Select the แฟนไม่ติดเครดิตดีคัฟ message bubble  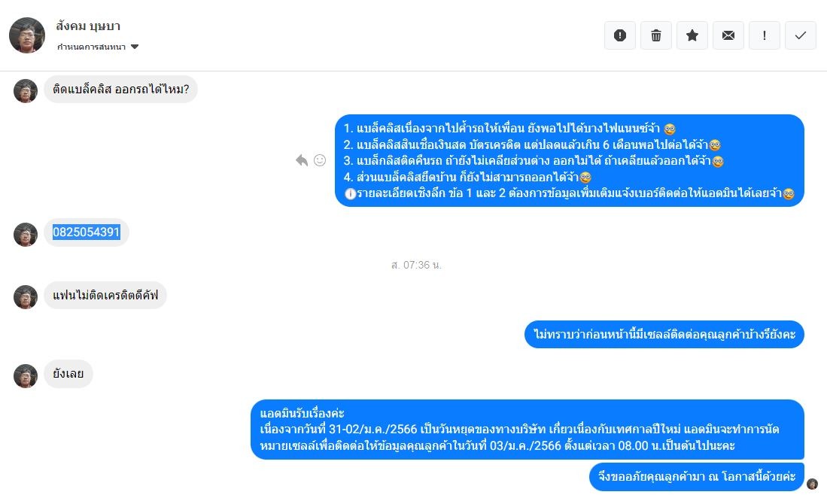click(105, 295)
